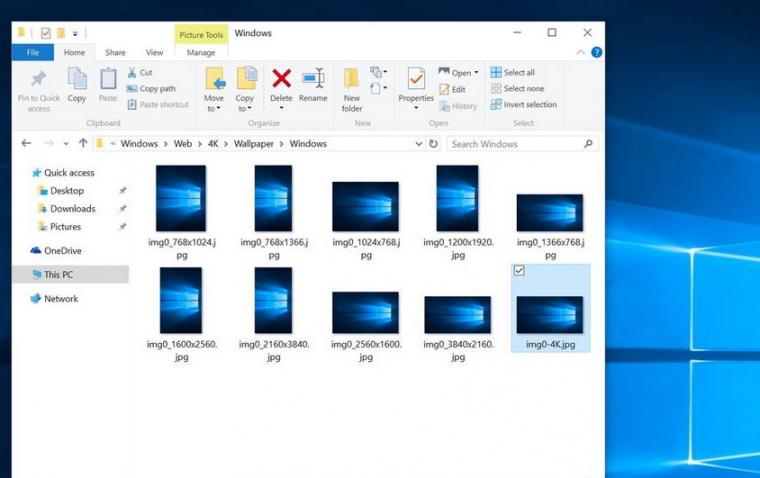
Task: Click the search magnifier icon
Action: tap(588, 143)
